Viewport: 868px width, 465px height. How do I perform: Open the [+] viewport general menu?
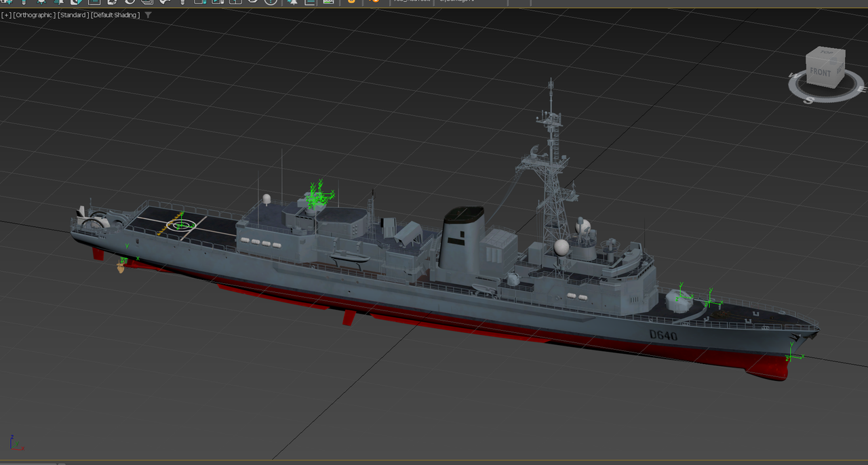point(7,15)
